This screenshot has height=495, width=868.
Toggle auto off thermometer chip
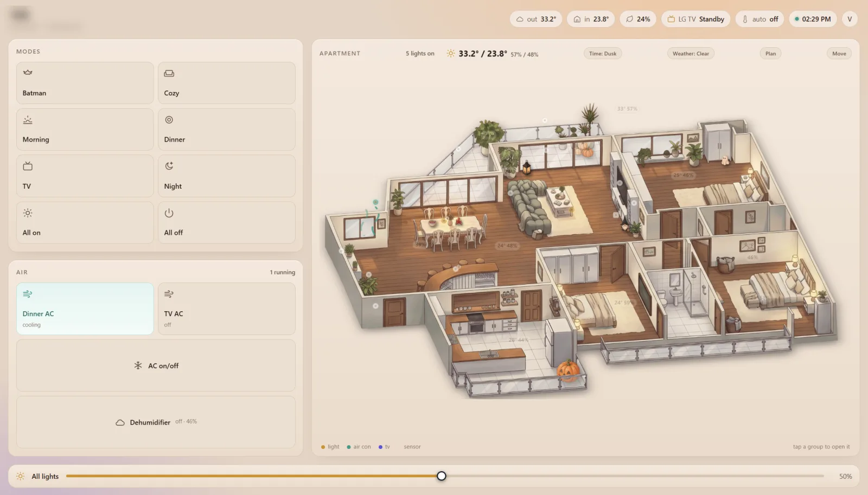coord(759,19)
